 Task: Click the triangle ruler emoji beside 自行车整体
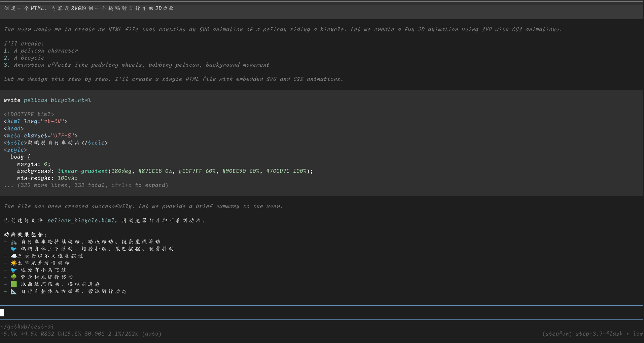13,291
